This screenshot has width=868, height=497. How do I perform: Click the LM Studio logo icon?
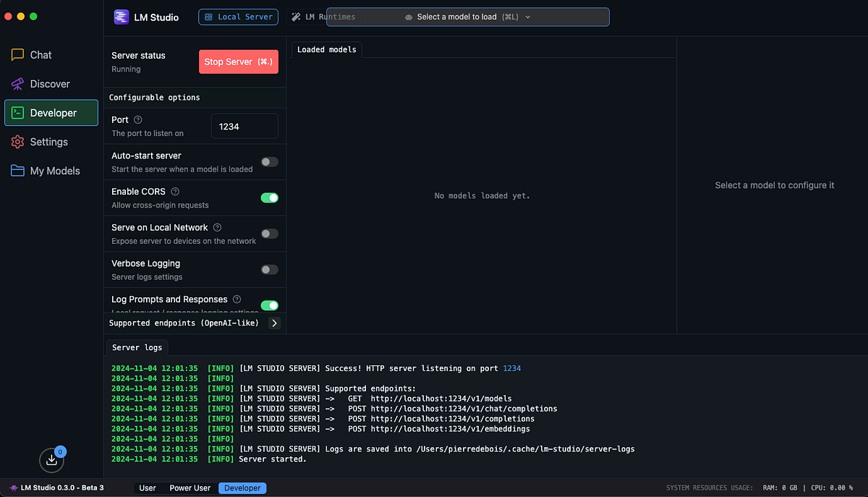[121, 17]
